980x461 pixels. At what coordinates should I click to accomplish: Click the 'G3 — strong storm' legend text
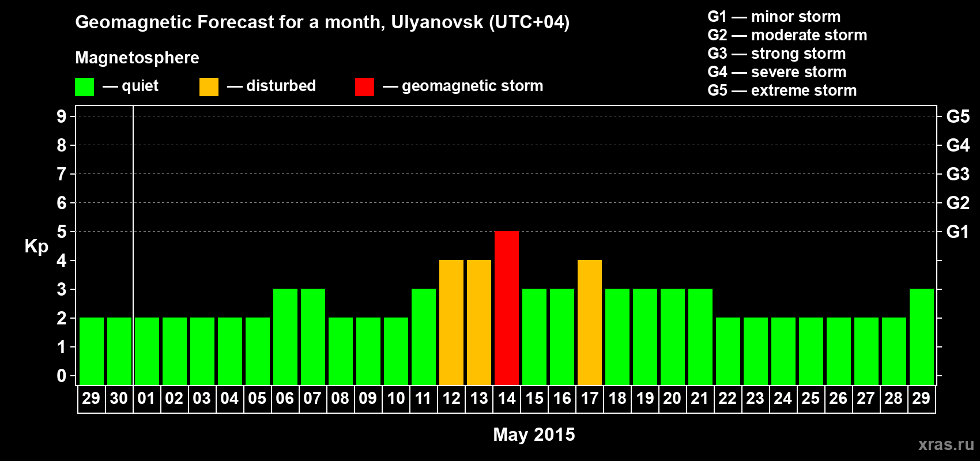(x=777, y=54)
